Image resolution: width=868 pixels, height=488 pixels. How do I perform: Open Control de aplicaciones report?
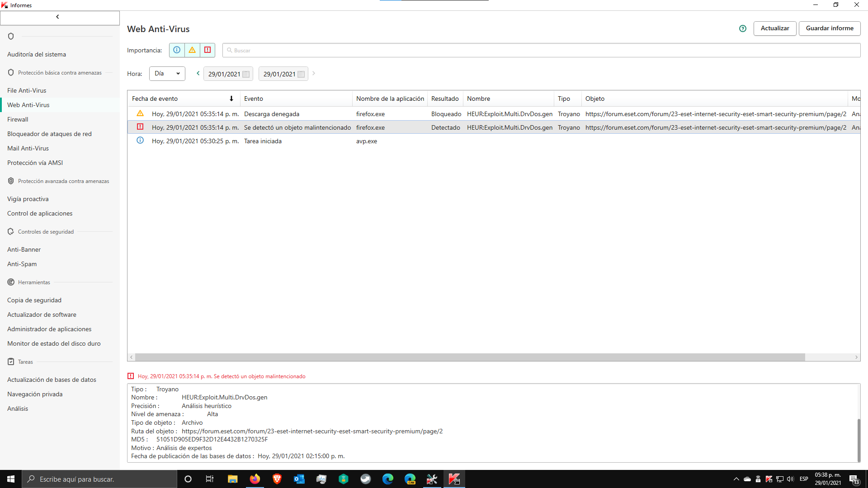40,213
